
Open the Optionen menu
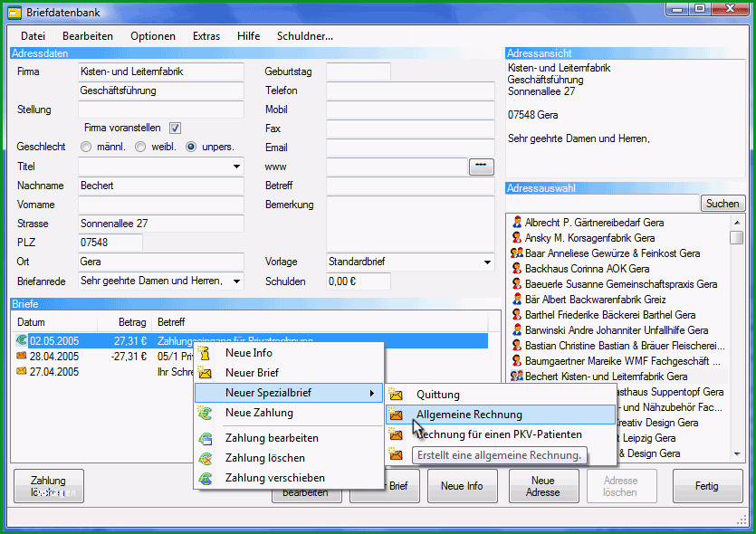[x=153, y=36]
